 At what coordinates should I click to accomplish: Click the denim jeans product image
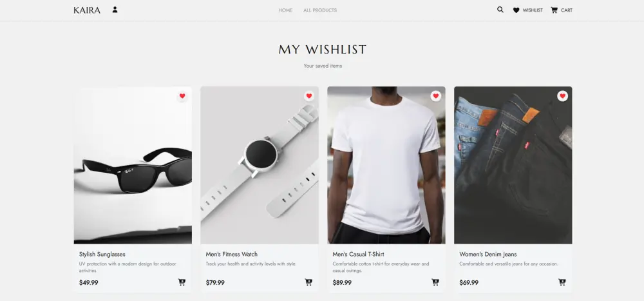pyautogui.click(x=513, y=165)
